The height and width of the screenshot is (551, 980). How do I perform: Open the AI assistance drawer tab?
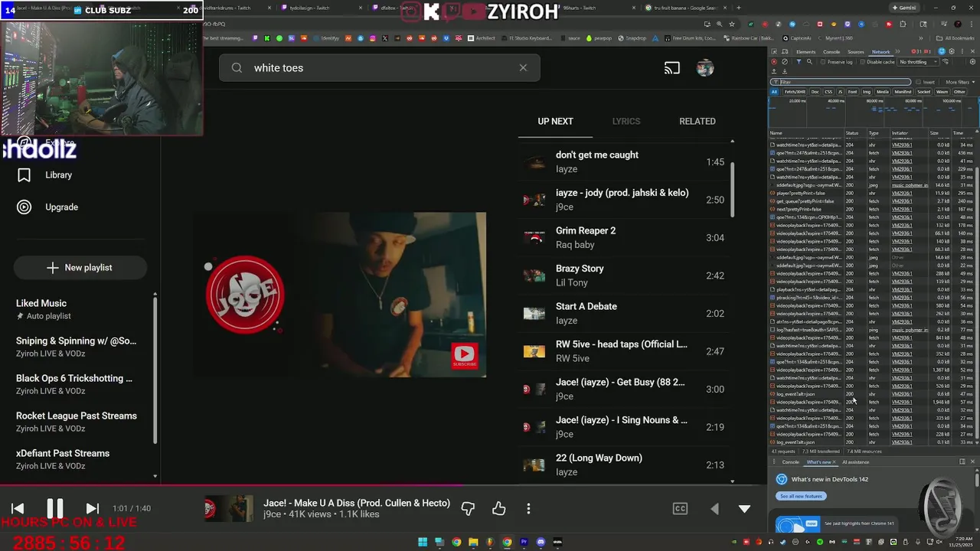pos(855,462)
